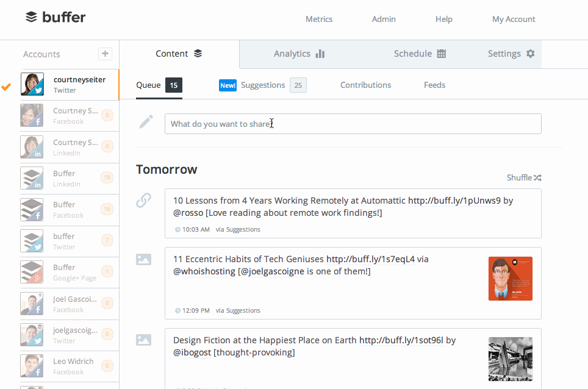
Task: Click the stacked-layers icon on the Content tab
Action: (196, 53)
